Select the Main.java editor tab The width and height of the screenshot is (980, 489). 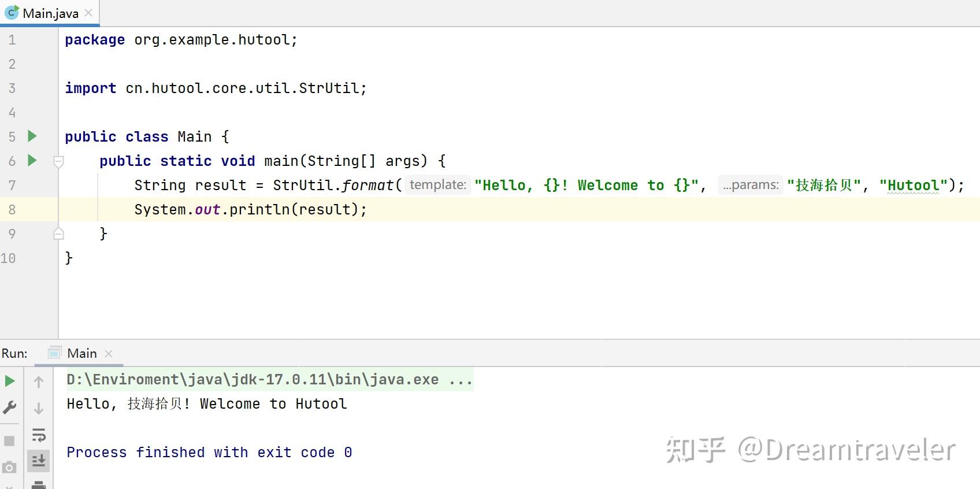50,13
